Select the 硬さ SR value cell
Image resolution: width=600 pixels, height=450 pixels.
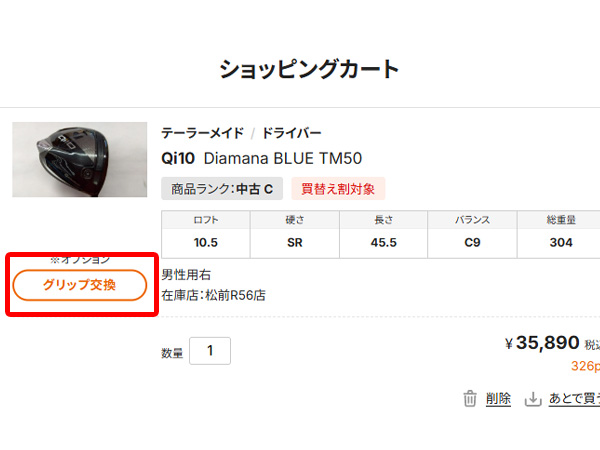coord(295,243)
